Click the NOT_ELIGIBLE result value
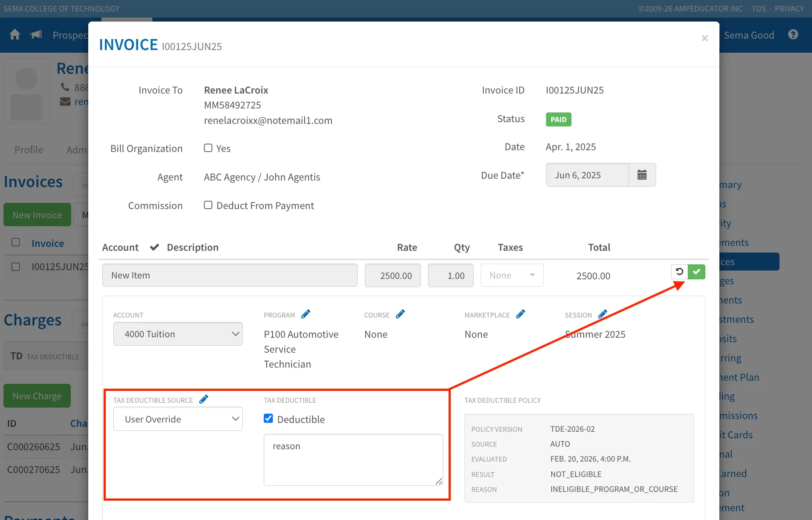The image size is (812, 520). pyautogui.click(x=576, y=474)
